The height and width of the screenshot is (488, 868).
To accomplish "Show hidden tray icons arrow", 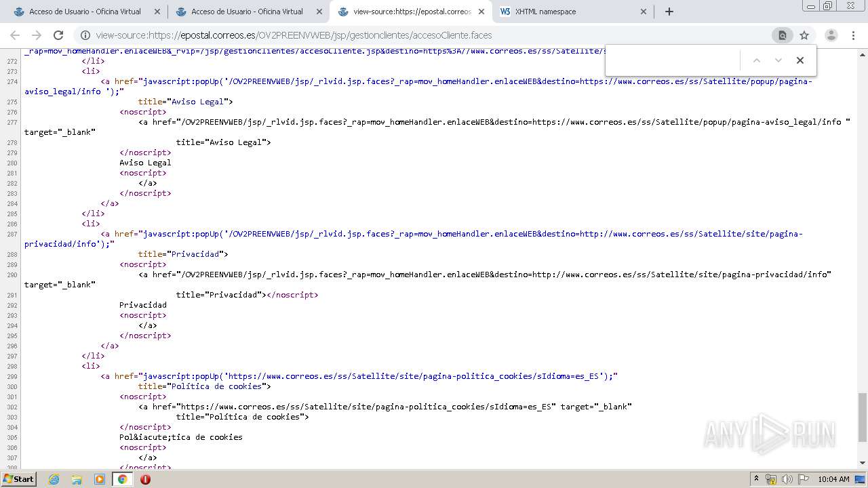I will (x=757, y=479).
